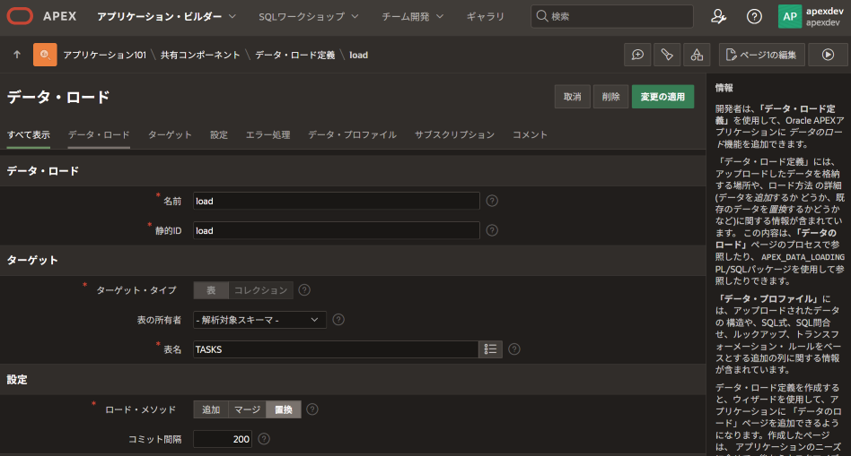Run the page with play icon

pos(828,55)
